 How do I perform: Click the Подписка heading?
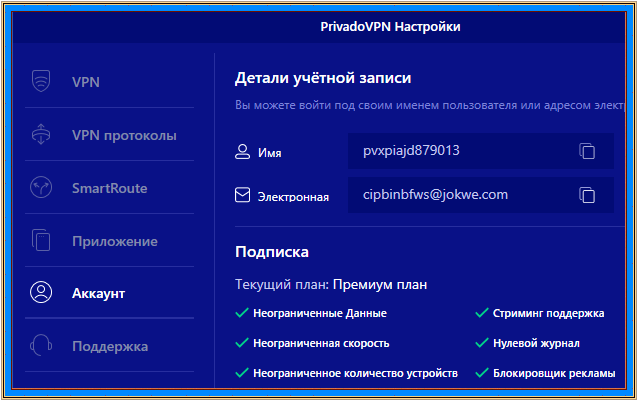[x=272, y=252]
